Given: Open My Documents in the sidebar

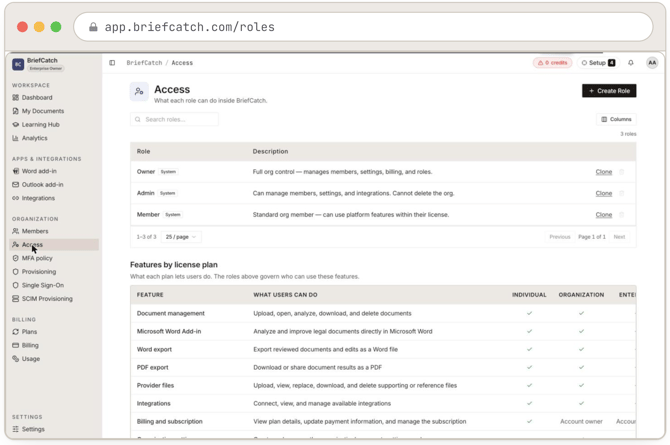Looking at the screenshot, I should pyautogui.click(x=38, y=111).
